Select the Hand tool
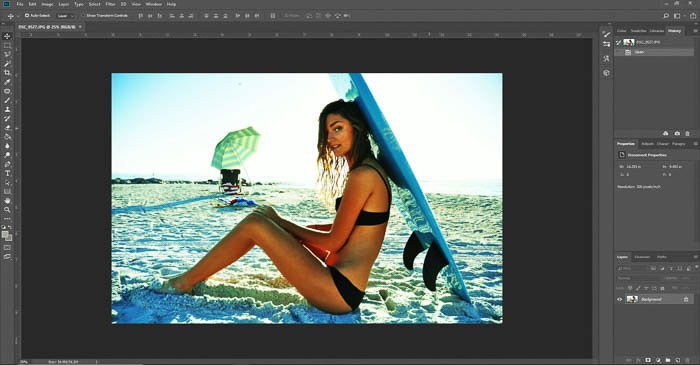Screen dimensions: 700x365 click(x=7, y=201)
